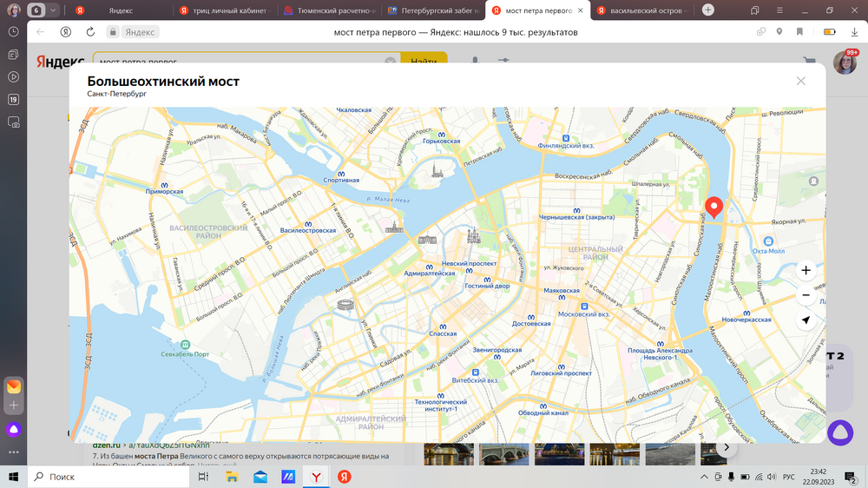Open File Explorer from the taskbar
This screenshot has height=488, width=868.
point(232,477)
